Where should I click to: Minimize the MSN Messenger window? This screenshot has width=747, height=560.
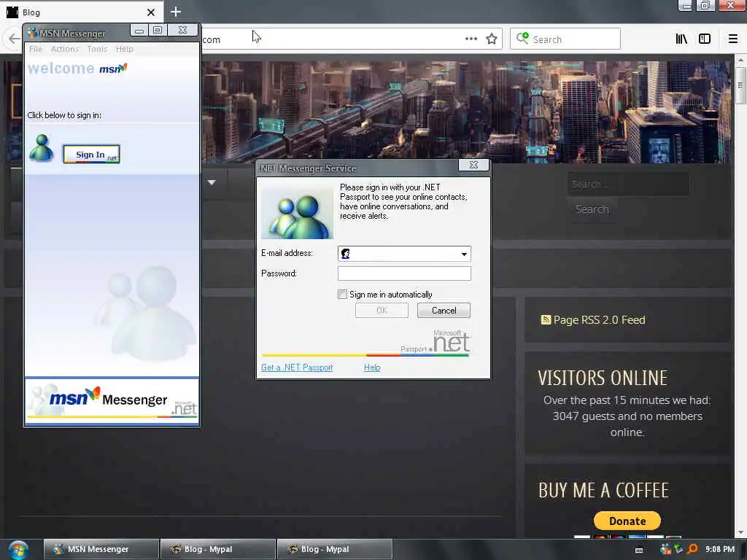139,31
